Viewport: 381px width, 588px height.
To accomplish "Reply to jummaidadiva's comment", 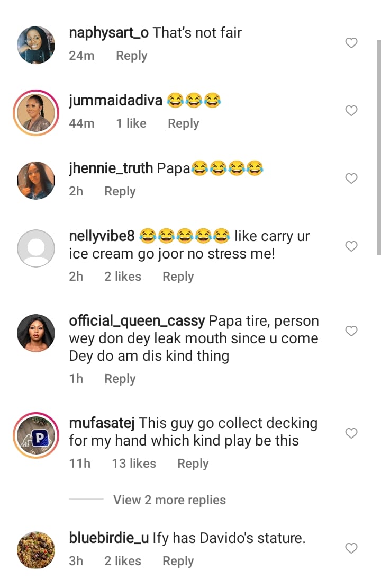I will coord(183,123).
